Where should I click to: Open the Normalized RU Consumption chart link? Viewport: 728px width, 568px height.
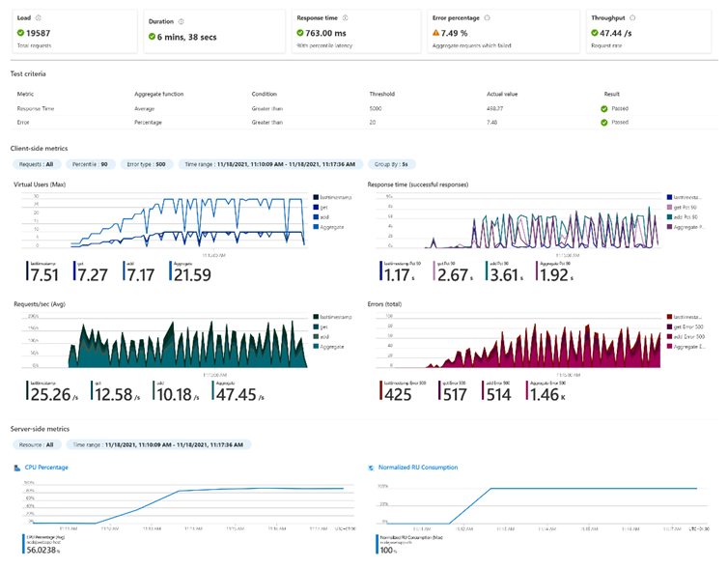[x=418, y=467]
